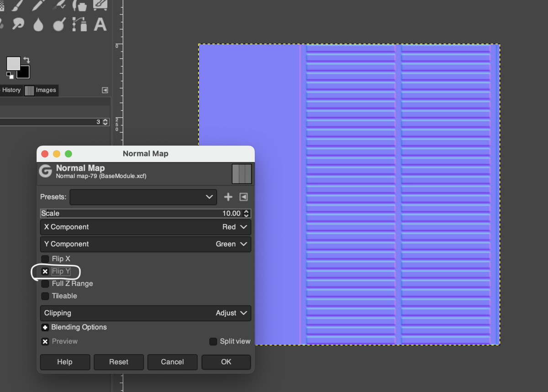548x392 pixels.
Task: Click the OK button
Action: click(226, 362)
